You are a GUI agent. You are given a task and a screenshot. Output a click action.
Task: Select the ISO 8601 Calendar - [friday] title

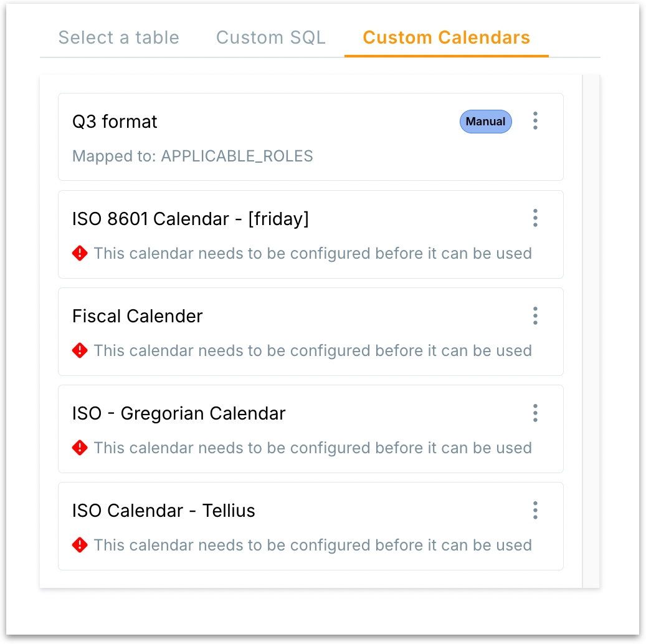click(x=190, y=219)
